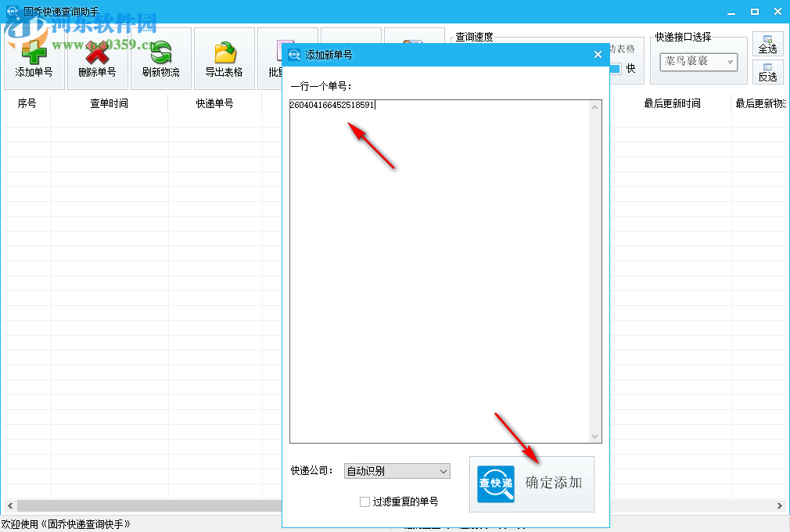This screenshot has width=790, height=532.
Task: Enable the 过滤重复的单号 checkbox
Action: tap(364, 501)
